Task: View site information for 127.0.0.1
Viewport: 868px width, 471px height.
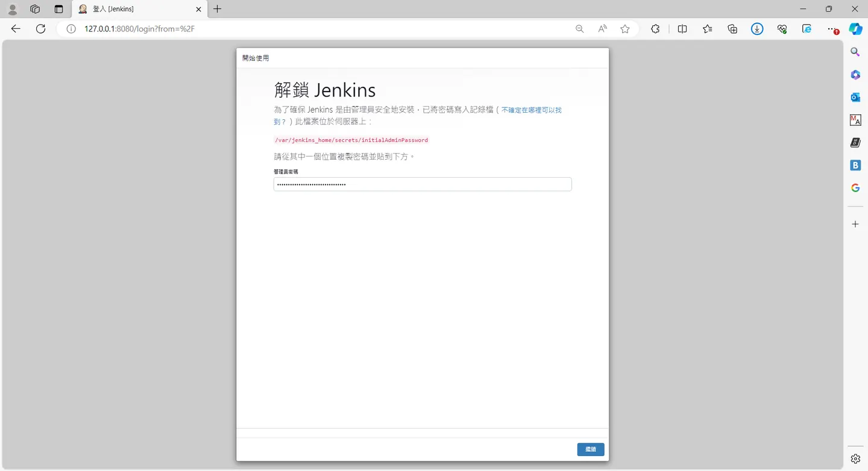Action: [71, 29]
